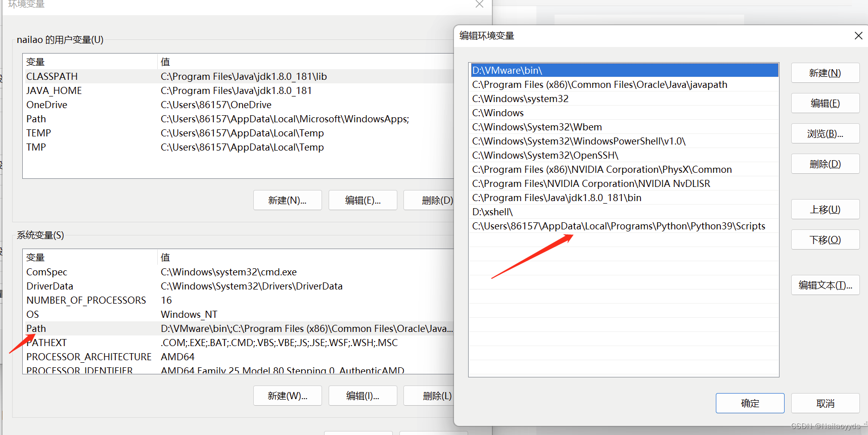This screenshot has width=868, height=435.
Task: Close the 编辑环境变量 dialog
Action: click(858, 35)
